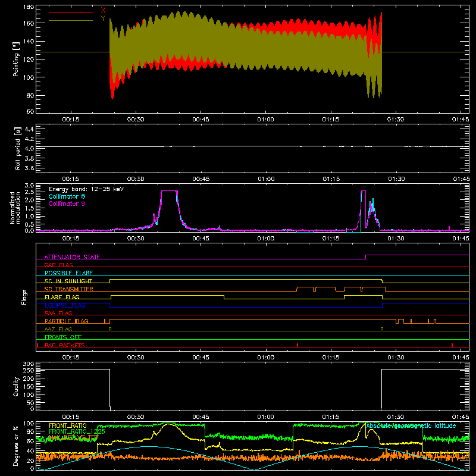Click the 300 tick on Quality axis

28,364
